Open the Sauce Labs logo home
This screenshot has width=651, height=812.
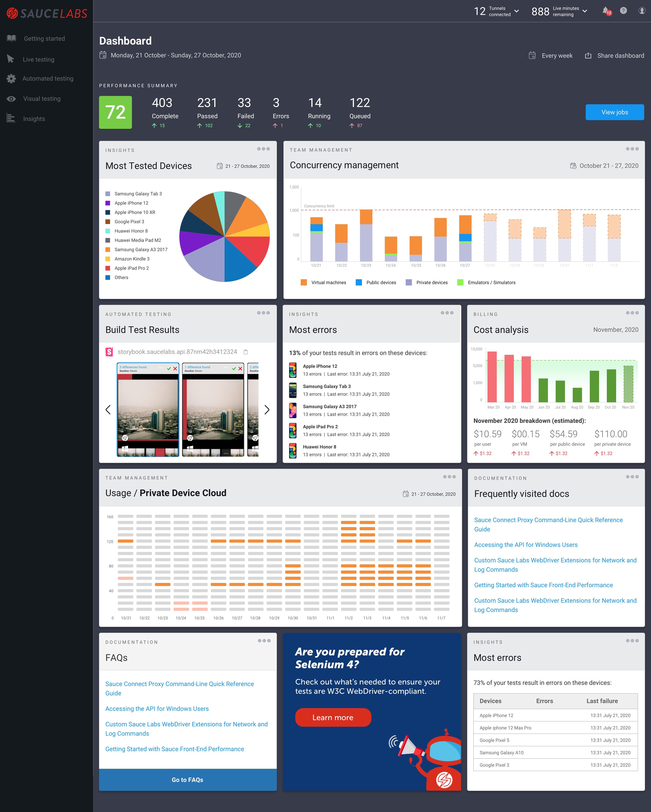[x=47, y=14]
